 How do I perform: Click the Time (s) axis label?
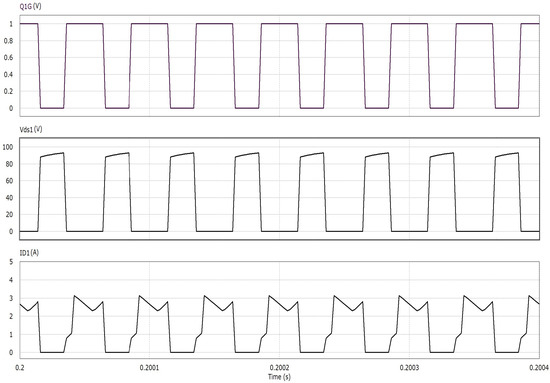(279, 377)
